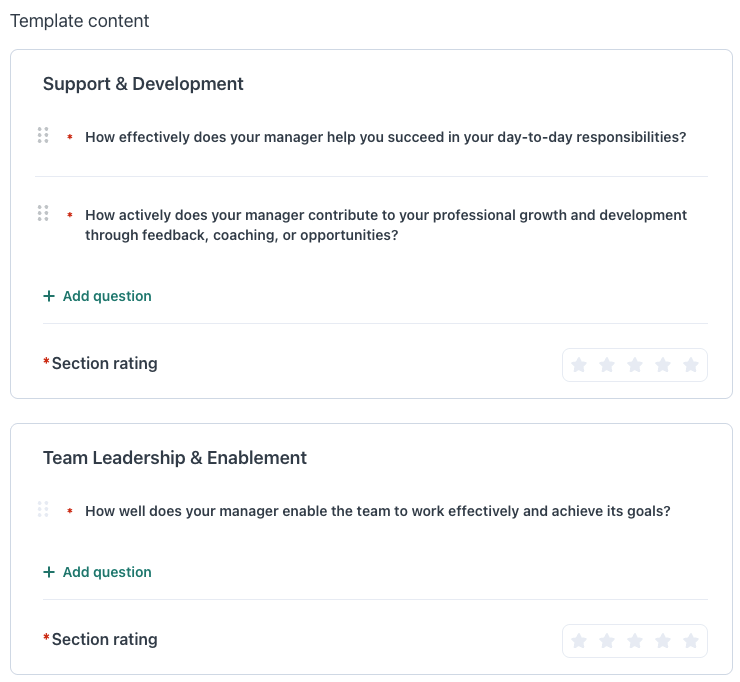Select the day-to-day responsibilities question text

pos(385,137)
